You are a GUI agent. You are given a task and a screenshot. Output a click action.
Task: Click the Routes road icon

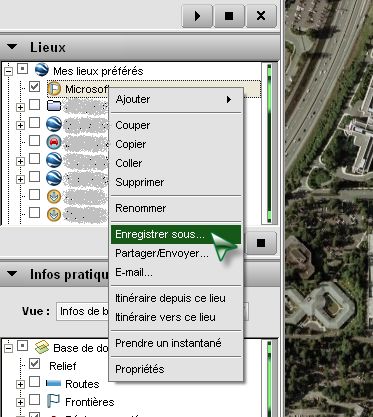click(x=54, y=384)
